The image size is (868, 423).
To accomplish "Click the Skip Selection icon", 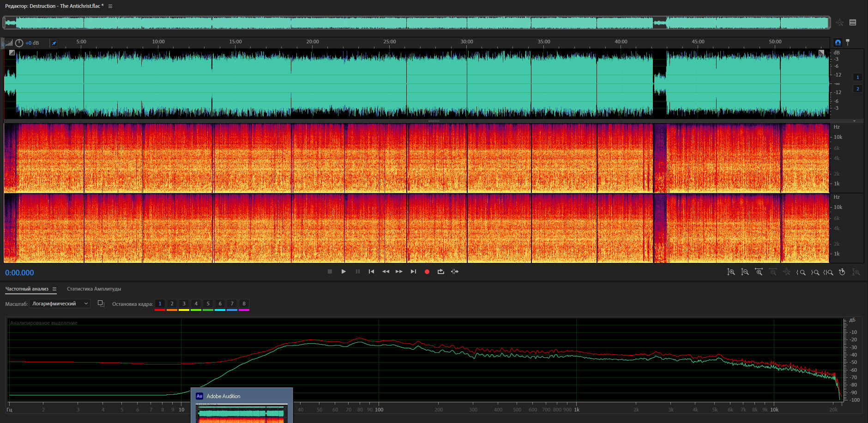I will (455, 272).
